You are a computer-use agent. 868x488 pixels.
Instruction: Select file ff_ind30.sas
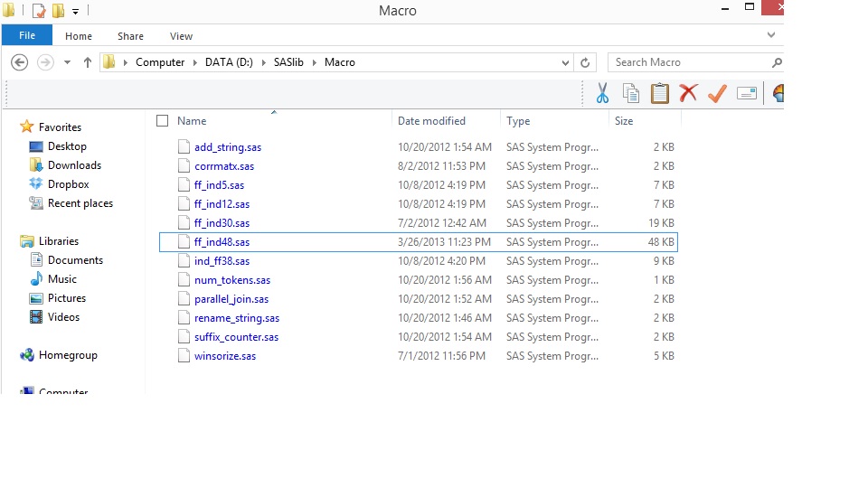(x=222, y=223)
